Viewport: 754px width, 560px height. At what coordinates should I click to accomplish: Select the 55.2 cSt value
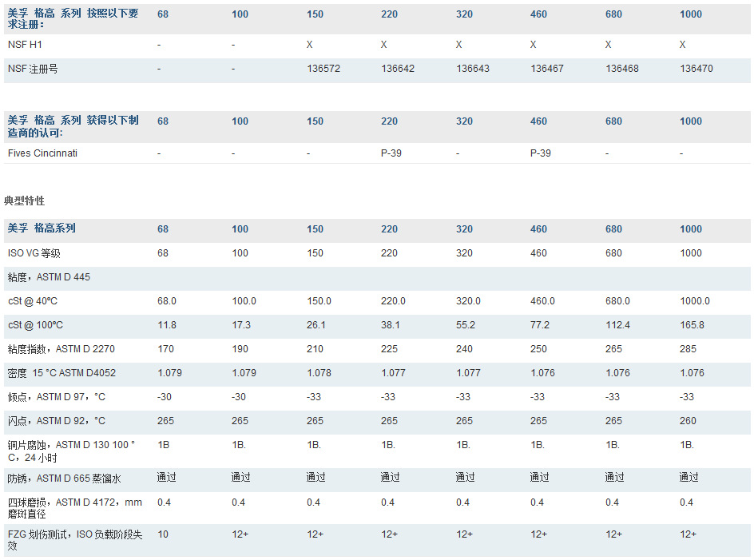(466, 325)
